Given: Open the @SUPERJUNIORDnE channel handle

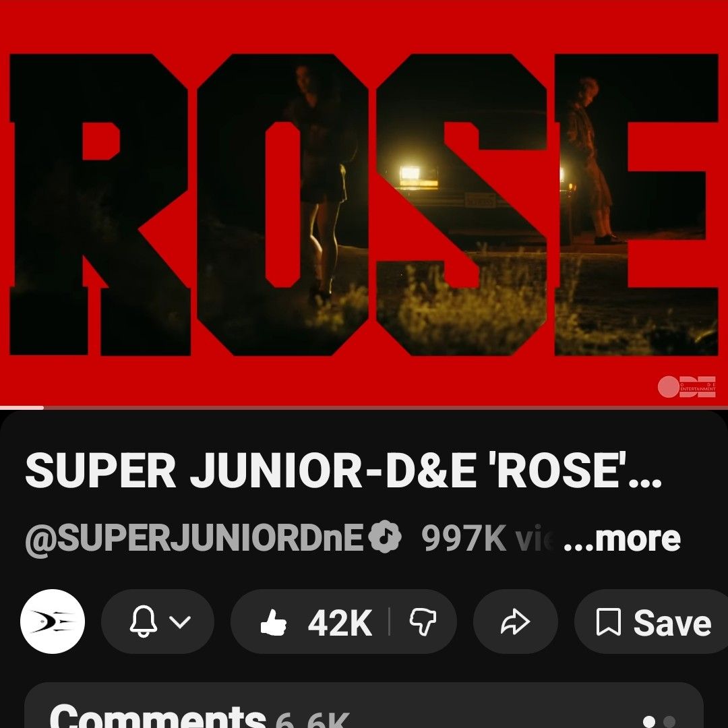Looking at the screenshot, I should pos(194,539).
